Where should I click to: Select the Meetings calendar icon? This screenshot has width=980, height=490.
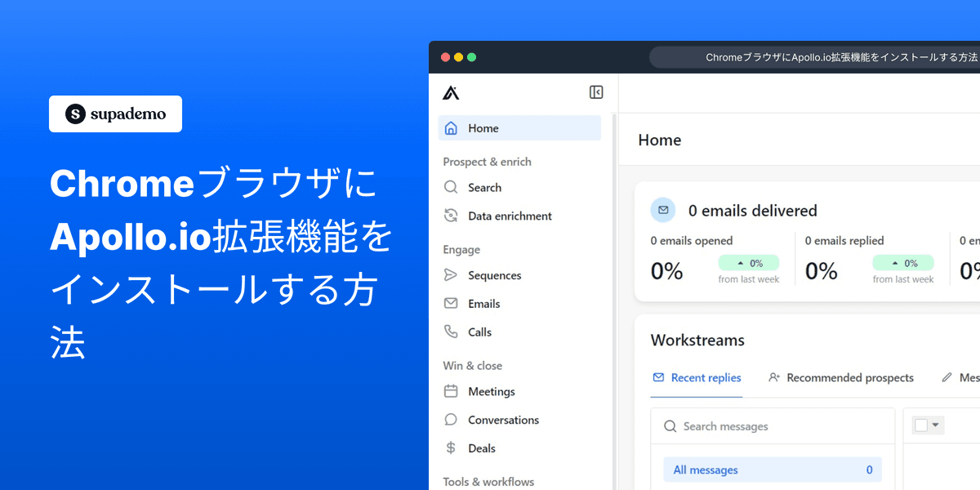click(x=450, y=391)
